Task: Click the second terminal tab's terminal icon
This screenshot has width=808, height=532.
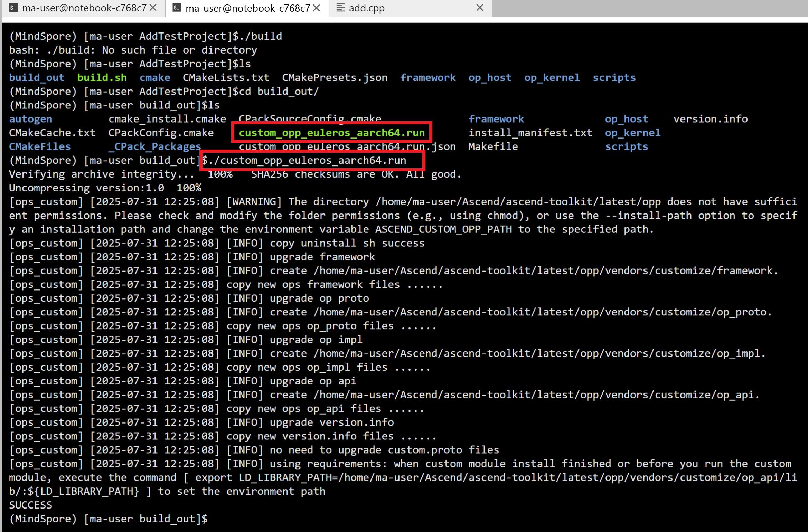Action: pos(177,8)
